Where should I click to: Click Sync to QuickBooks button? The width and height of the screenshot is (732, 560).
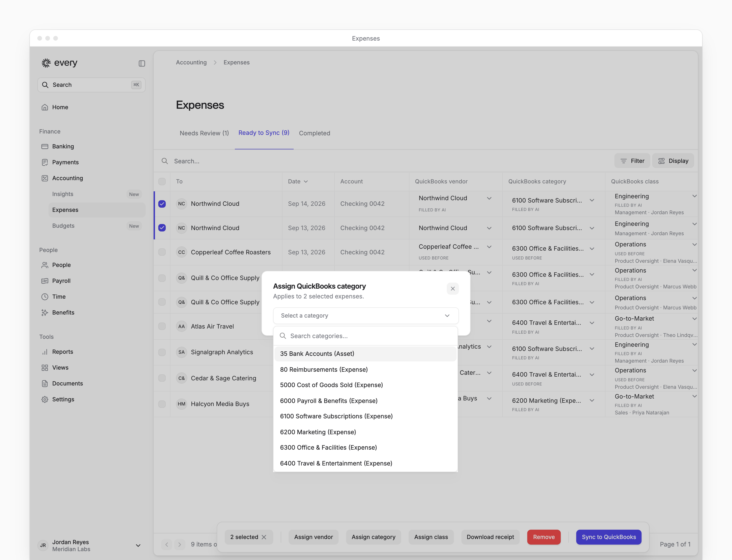pos(609,537)
